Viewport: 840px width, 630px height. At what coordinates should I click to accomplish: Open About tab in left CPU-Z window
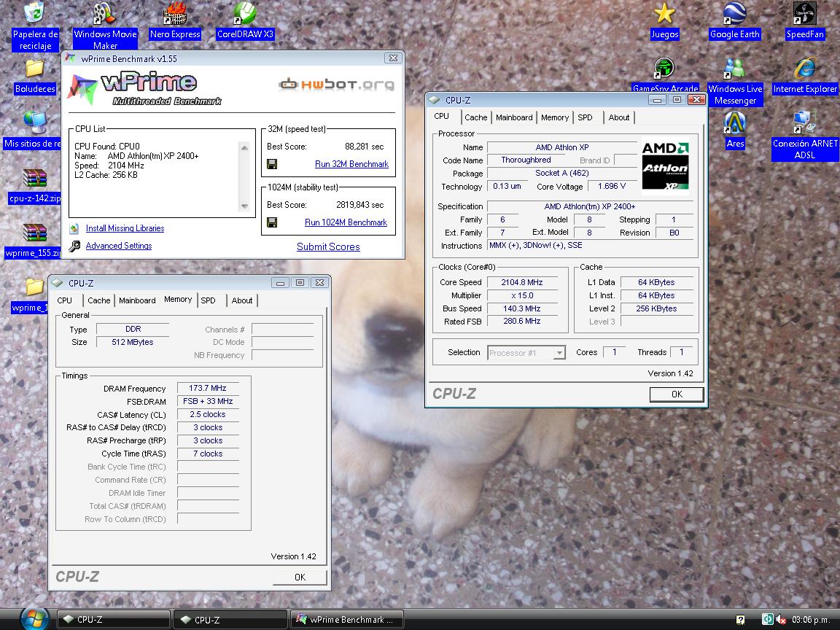(241, 300)
